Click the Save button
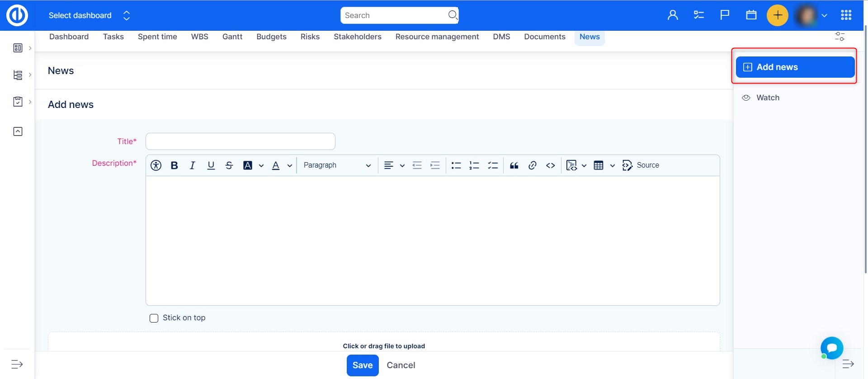This screenshot has width=868, height=379. coord(362,365)
